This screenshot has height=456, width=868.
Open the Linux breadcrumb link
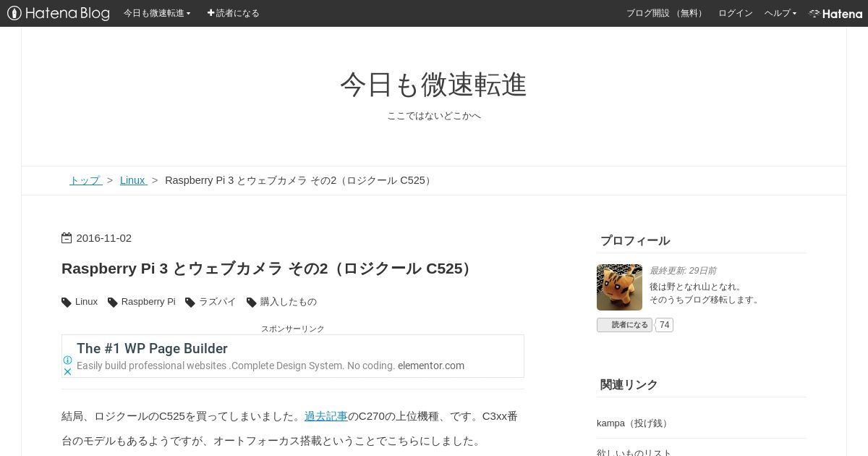(133, 180)
